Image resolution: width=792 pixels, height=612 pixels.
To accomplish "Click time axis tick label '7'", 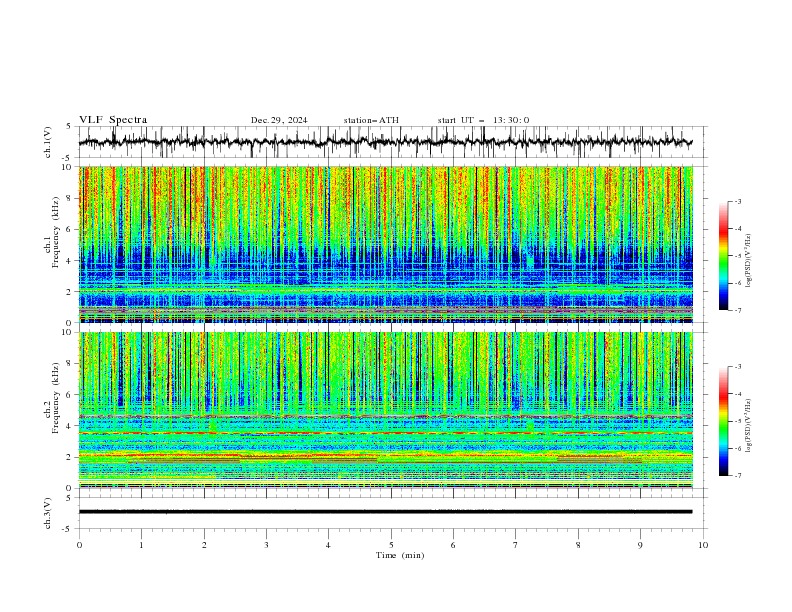I will click(x=516, y=545).
